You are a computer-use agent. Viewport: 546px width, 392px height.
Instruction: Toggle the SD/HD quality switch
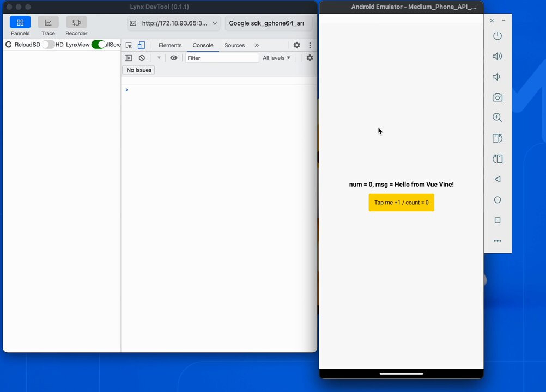pyautogui.click(x=48, y=45)
